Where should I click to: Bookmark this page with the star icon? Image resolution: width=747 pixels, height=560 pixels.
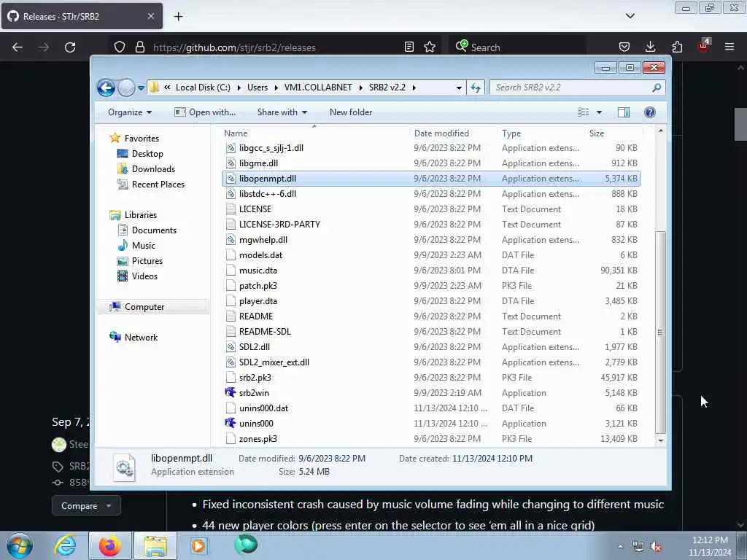coord(430,47)
